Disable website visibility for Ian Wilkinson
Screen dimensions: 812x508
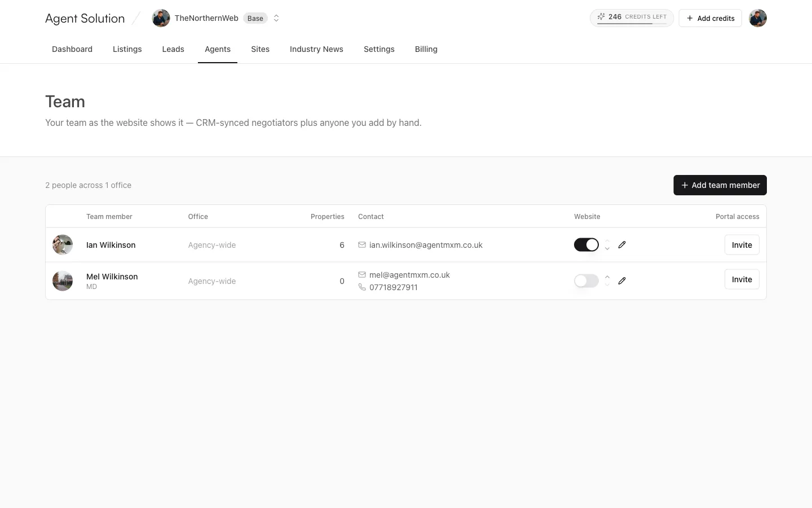click(586, 245)
